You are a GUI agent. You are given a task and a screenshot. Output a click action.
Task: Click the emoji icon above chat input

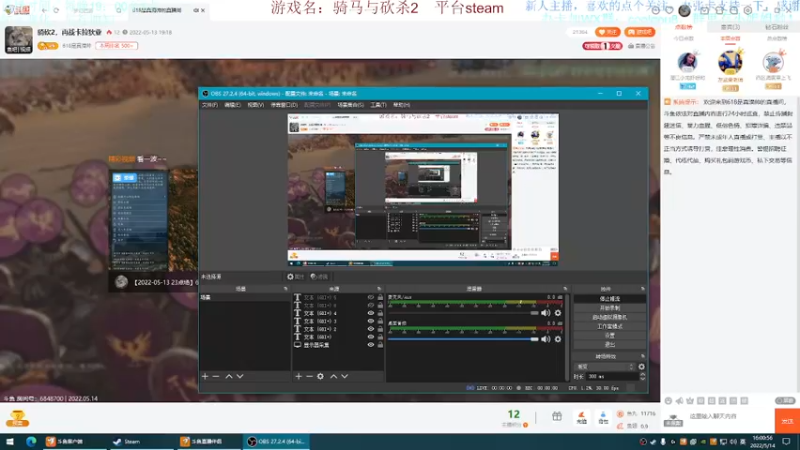coord(668,401)
